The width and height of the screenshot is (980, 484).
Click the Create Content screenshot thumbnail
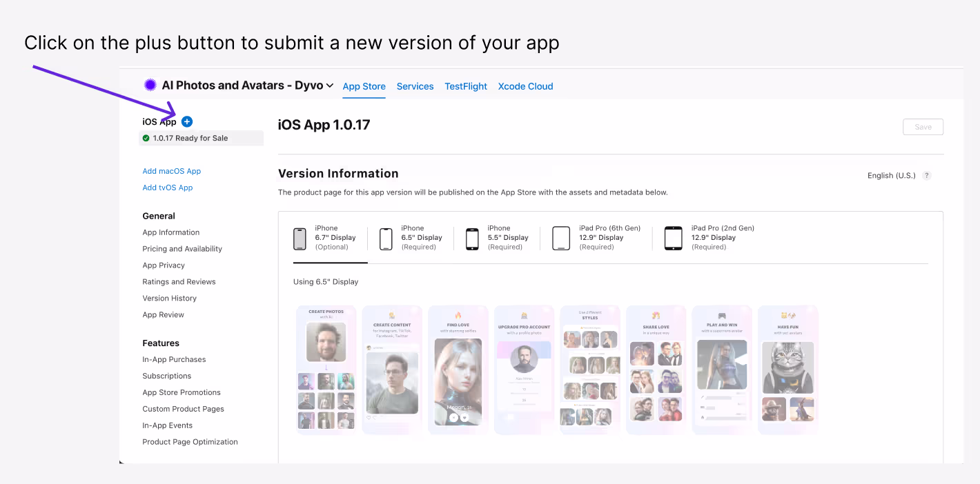pyautogui.click(x=392, y=370)
